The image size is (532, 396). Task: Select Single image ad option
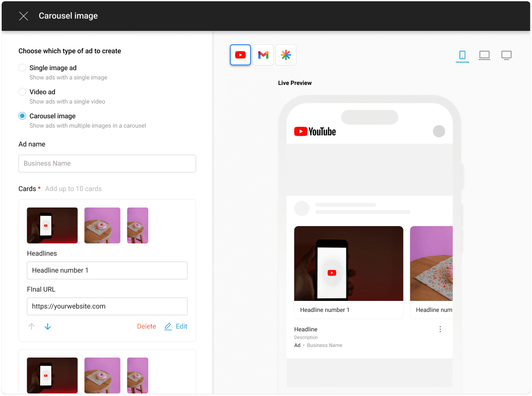click(x=22, y=68)
